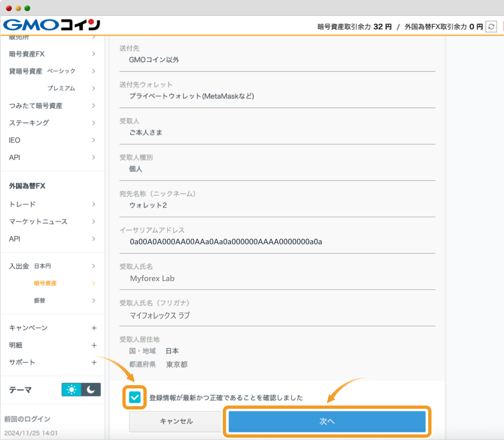Click the キャンセル button
This screenshot has width=504, height=440.
176,421
